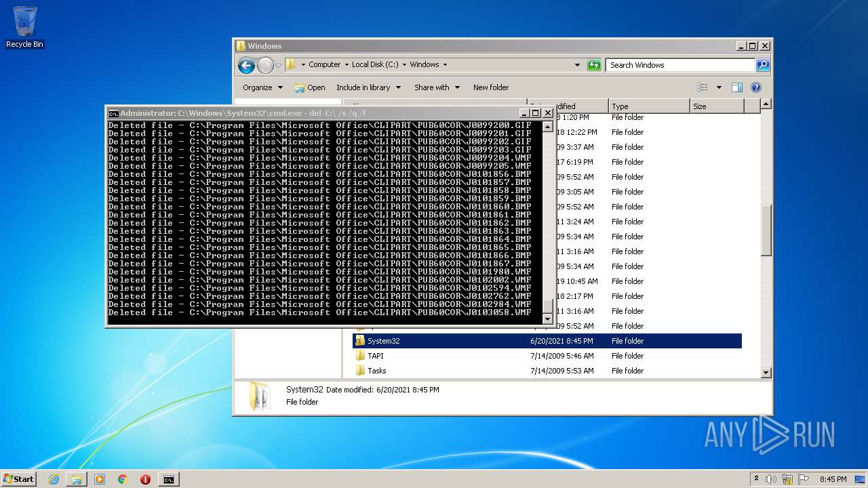The width and height of the screenshot is (868, 488).
Task: Click the Search Windows input field
Action: [x=680, y=65]
